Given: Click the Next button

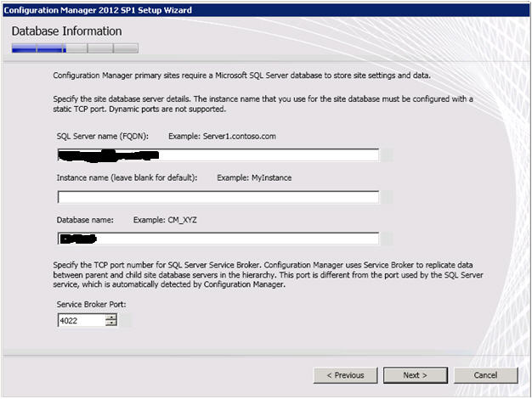Looking at the screenshot, I should tap(416, 375).
